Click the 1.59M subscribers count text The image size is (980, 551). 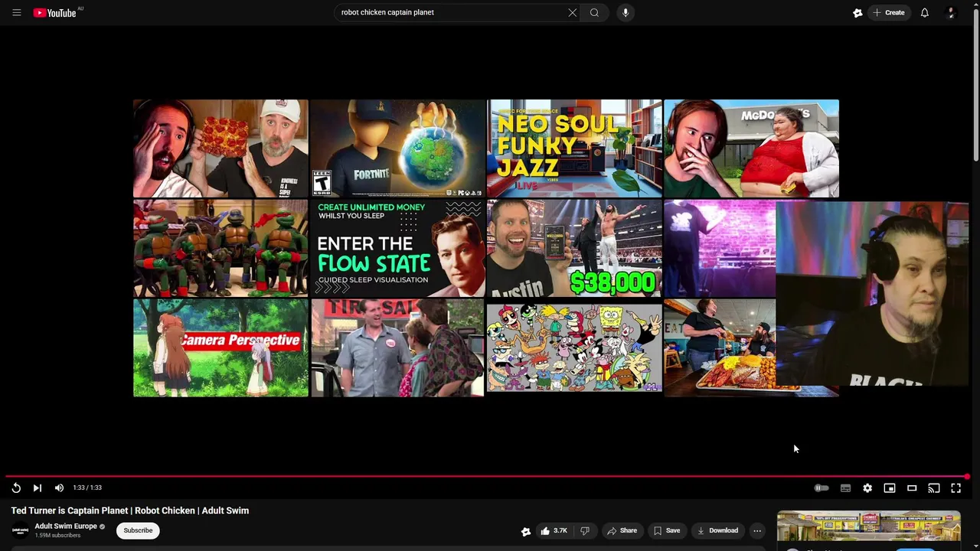click(57, 536)
